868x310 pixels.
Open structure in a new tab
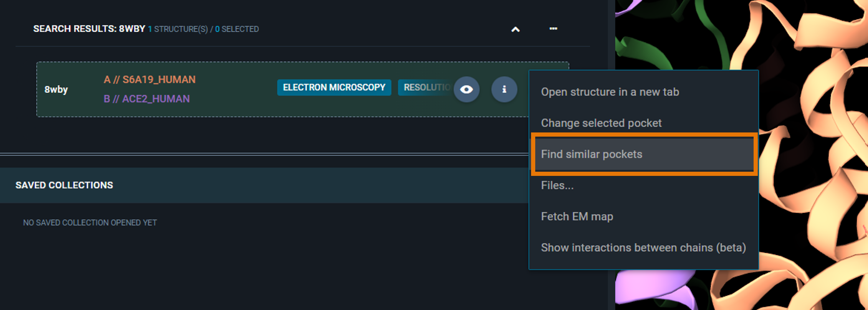pyautogui.click(x=610, y=92)
